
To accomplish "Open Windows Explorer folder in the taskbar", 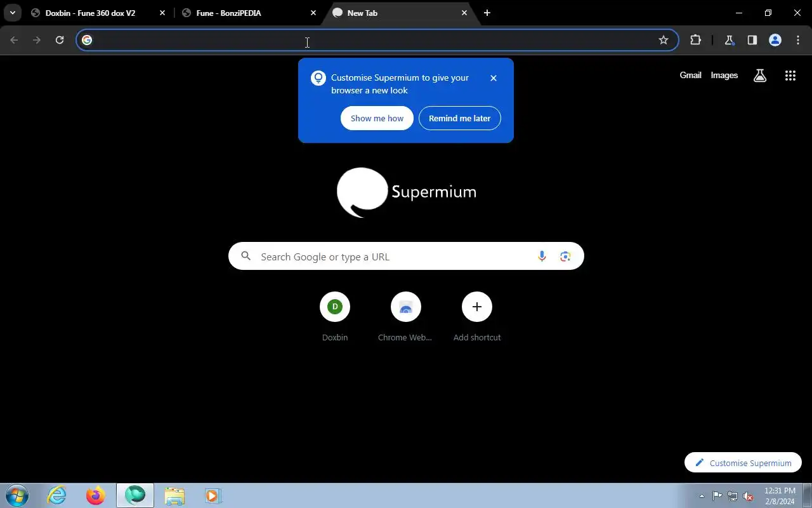I will coord(174,495).
